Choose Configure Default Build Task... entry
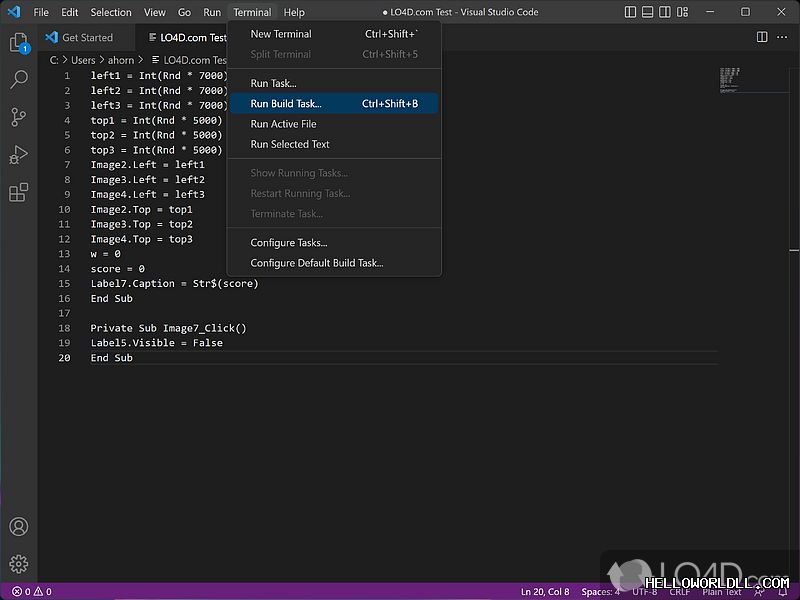The image size is (800, 600). [334, 263]
